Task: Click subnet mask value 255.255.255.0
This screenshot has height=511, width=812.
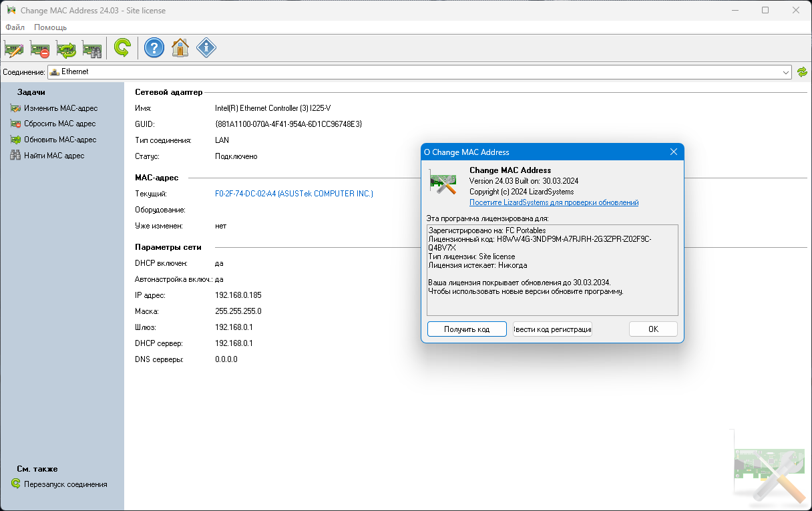Action: (x=238, y=311)
